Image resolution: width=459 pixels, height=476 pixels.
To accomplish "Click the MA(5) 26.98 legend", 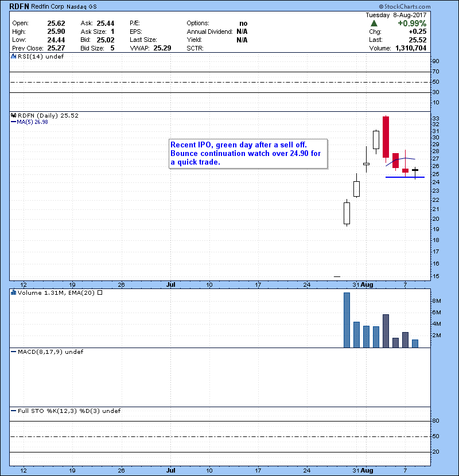I will pyautogui.click(x=32, y=122).
